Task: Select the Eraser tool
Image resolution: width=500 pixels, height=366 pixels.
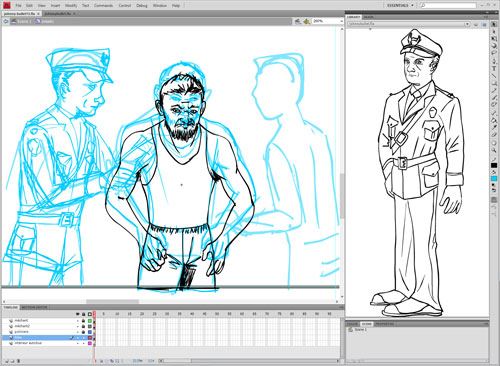Action: [494, 135]
